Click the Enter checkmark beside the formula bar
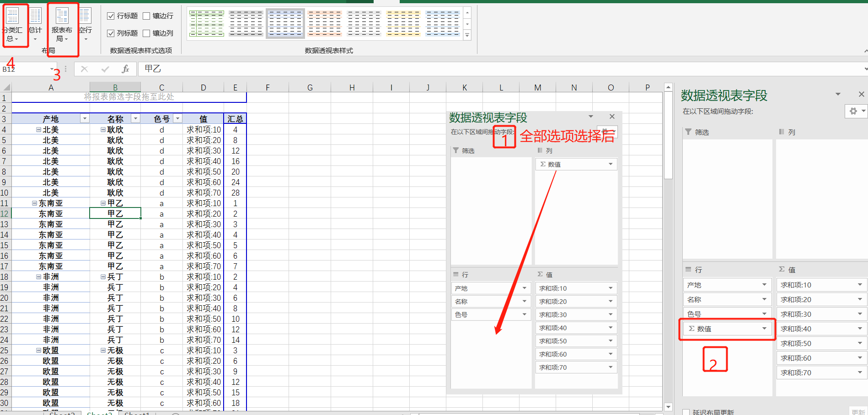This screenshot has width=868, height=415. pyautogui.click(x=105, y=69)
